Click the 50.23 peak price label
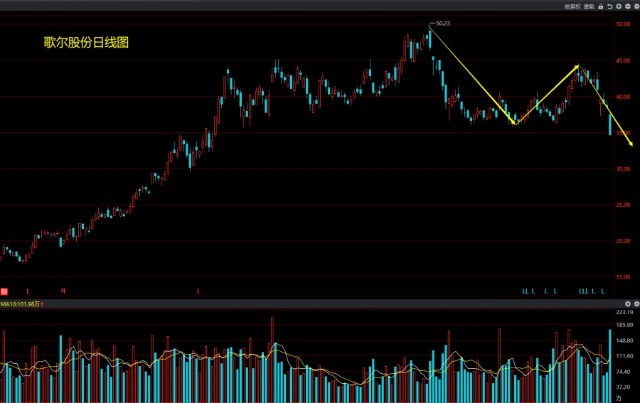The height and width of the screenshot is (403, 640). (444, 23)
